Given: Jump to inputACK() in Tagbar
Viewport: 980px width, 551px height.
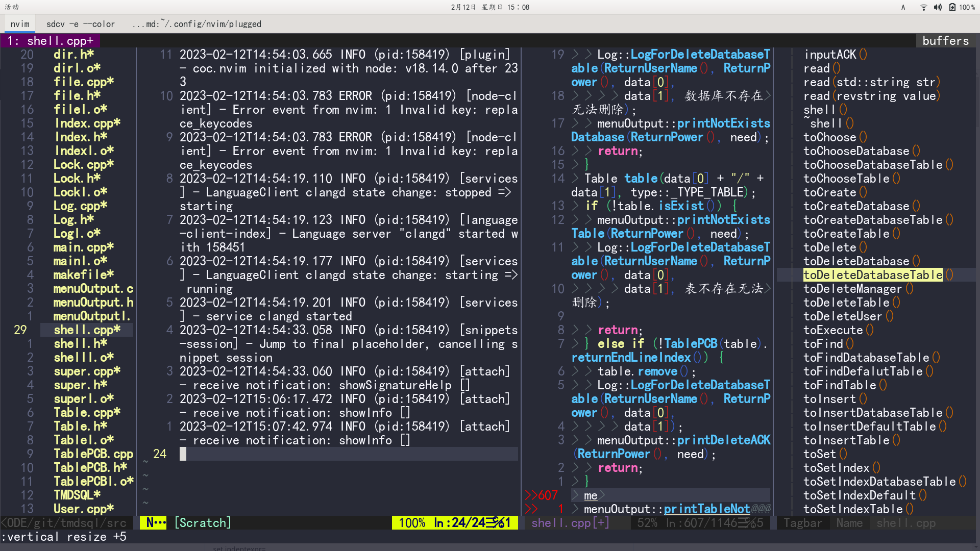Looking at the screenshot, I should coord(836,55).
